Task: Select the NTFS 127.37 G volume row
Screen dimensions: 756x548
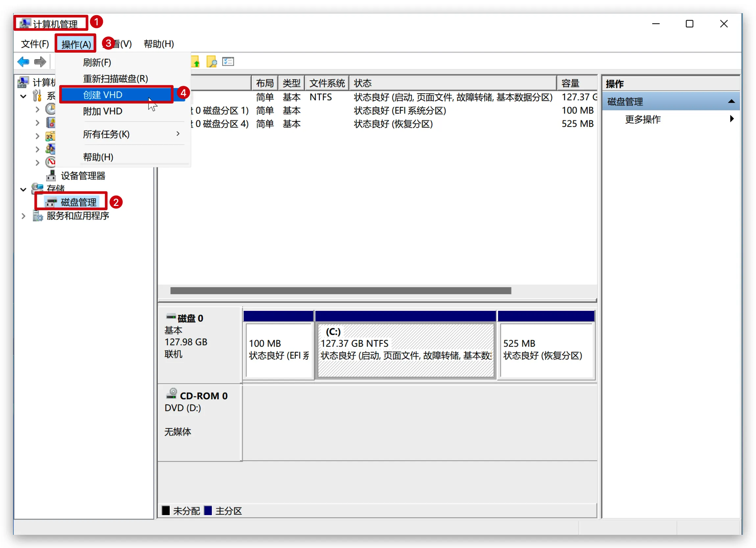Action: pos(394,97)
